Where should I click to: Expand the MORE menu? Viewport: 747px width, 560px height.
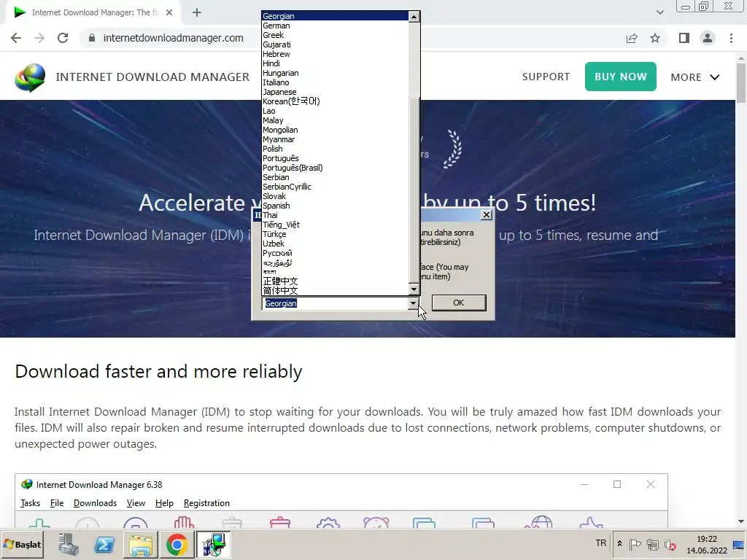click(x=695, y=77)
